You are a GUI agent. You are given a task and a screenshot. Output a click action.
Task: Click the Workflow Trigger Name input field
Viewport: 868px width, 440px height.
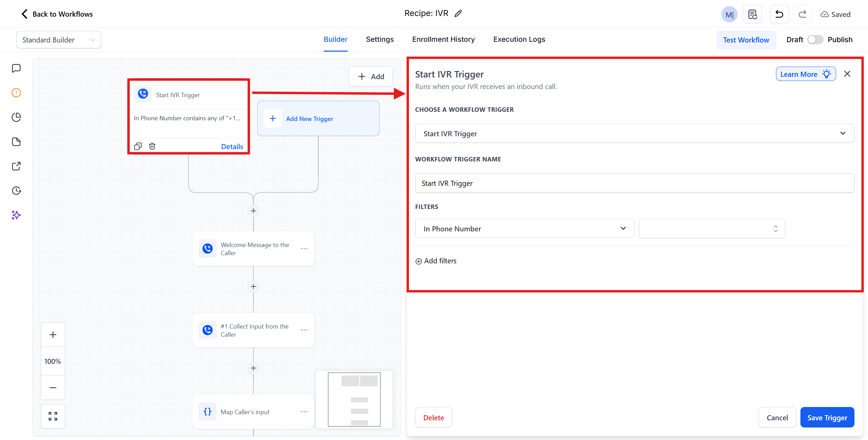[x=634, y=183]
